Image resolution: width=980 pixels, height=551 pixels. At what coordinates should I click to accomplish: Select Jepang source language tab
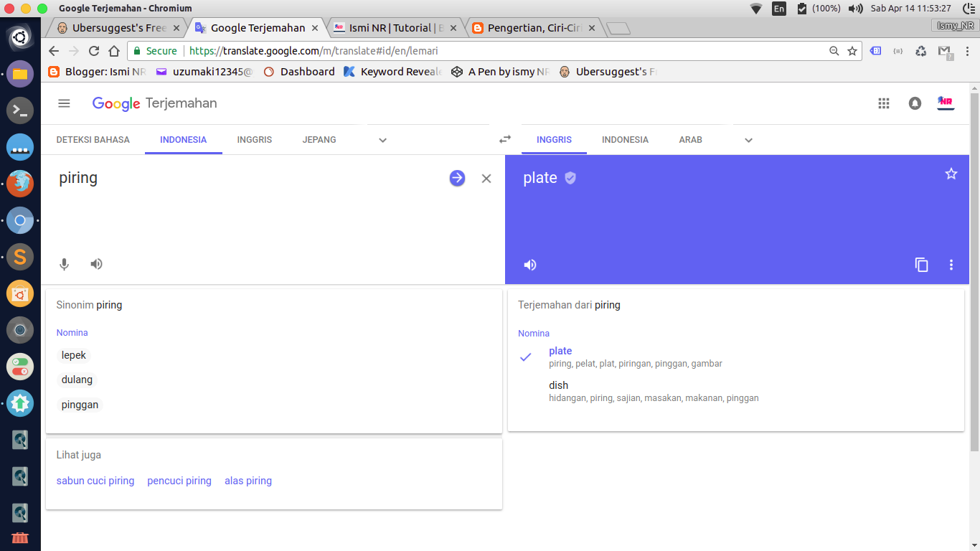click(x=319, y=140)
